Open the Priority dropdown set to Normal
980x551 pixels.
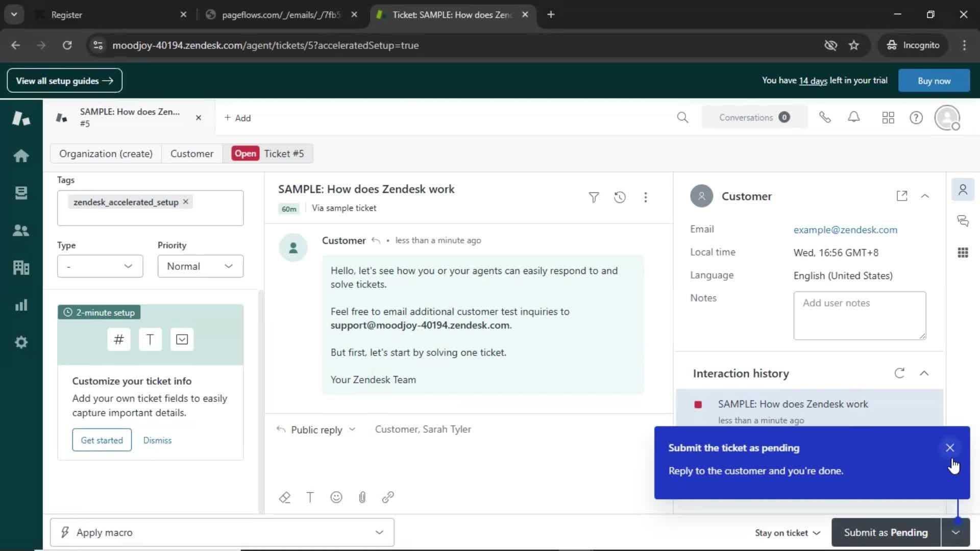click(200, 266)
